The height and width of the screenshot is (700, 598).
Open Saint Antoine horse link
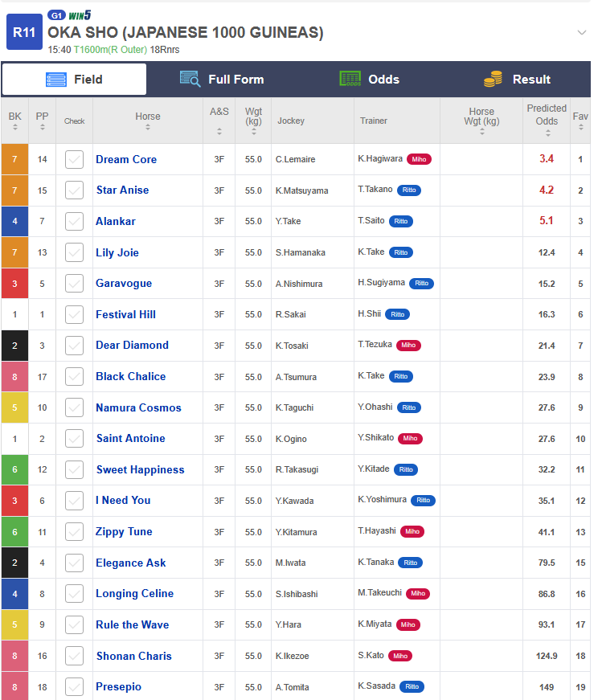click(x=131, y=438)
